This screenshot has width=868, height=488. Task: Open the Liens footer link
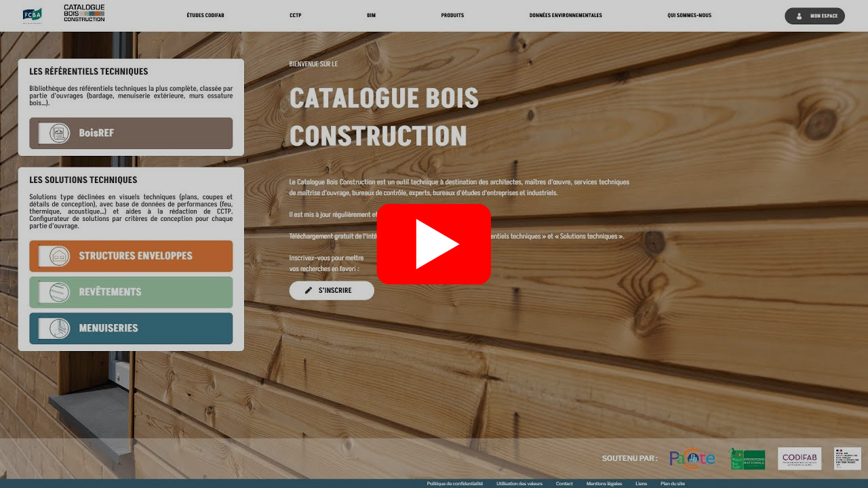(642, 484)
